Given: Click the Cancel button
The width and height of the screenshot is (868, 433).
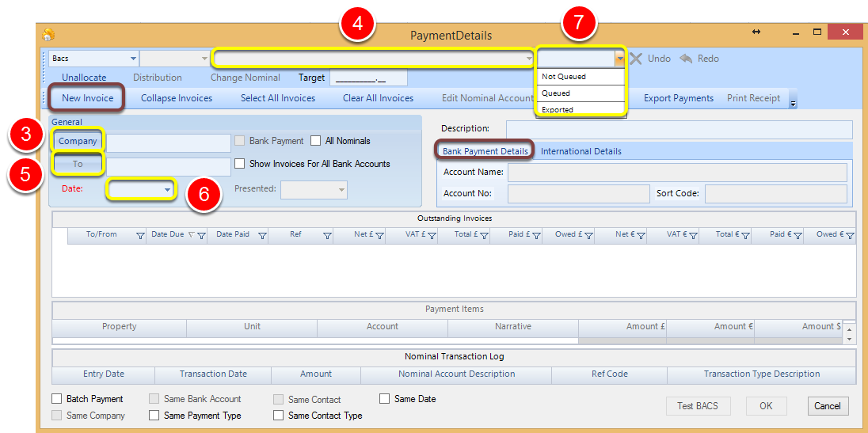Looking at the screenshot, I should coord(828,406).
